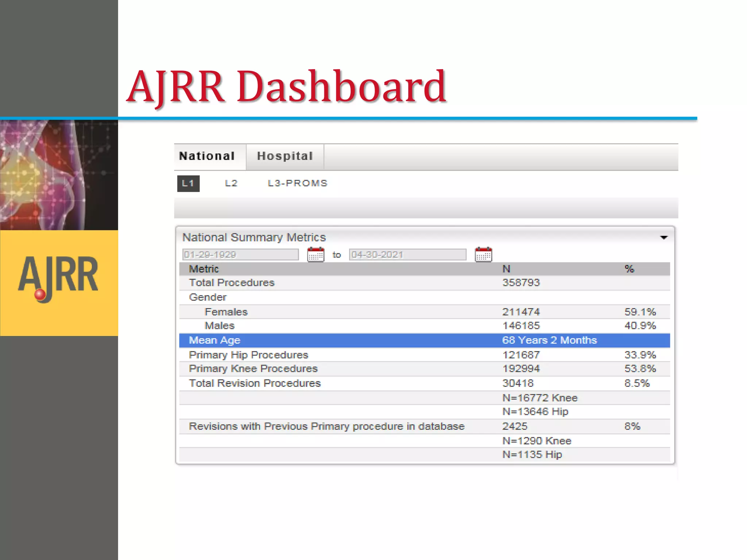Click the percentage 53.8%
The height and width of the screenshot is (560, 747).
640,369
